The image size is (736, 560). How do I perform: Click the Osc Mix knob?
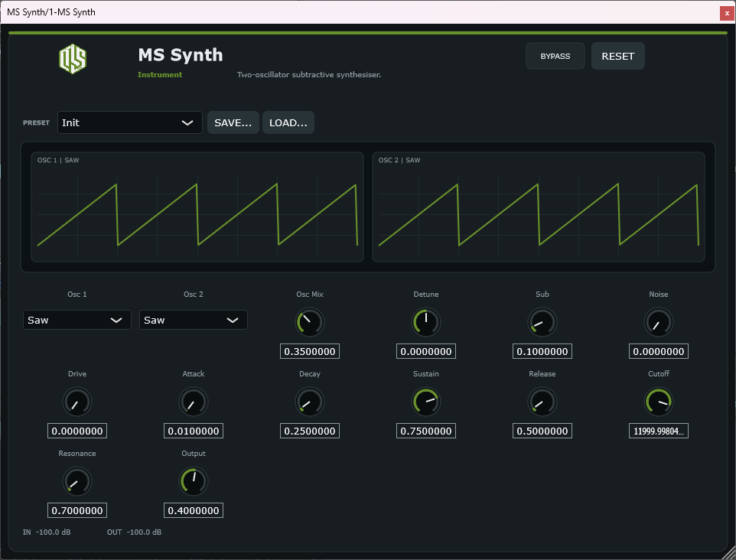pyautogui.click(x=310, y=322)
